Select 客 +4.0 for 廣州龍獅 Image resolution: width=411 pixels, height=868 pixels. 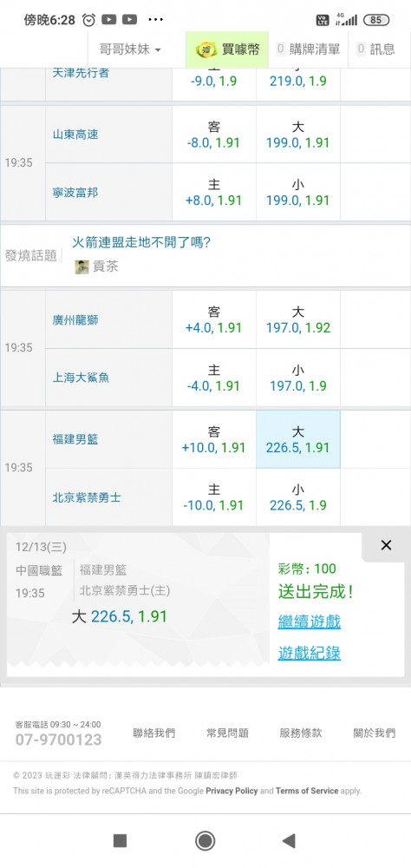point(214,320)
